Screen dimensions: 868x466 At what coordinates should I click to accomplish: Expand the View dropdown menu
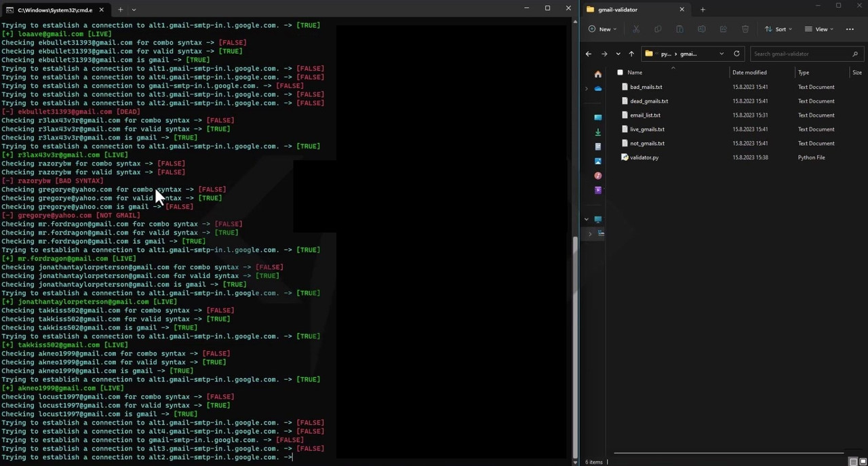point(819,29)
